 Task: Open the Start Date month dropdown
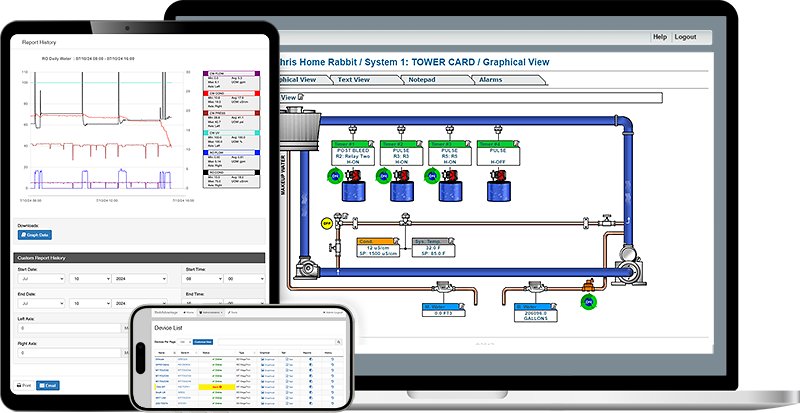pyautogui.click(x=43, y=278)
